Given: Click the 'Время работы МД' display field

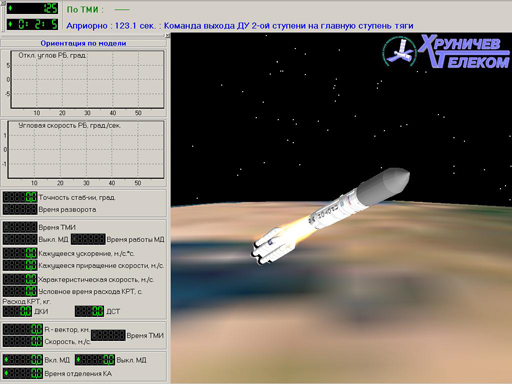Looking at the screenshot, I should point(88,239).
